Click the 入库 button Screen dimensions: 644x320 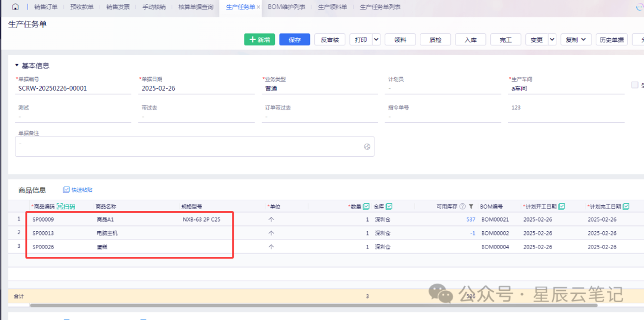[470, 40]
